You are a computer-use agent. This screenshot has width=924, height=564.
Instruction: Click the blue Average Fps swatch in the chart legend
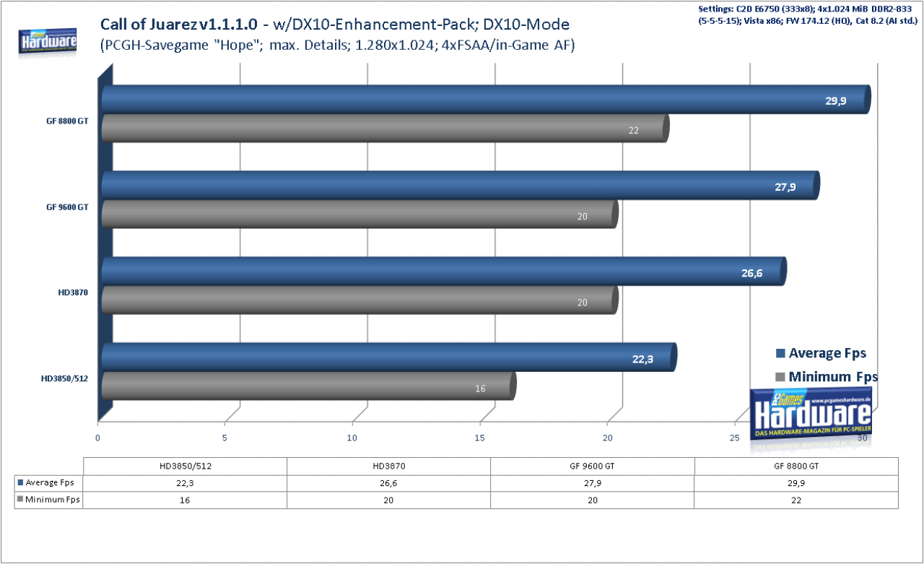point(780,353)
